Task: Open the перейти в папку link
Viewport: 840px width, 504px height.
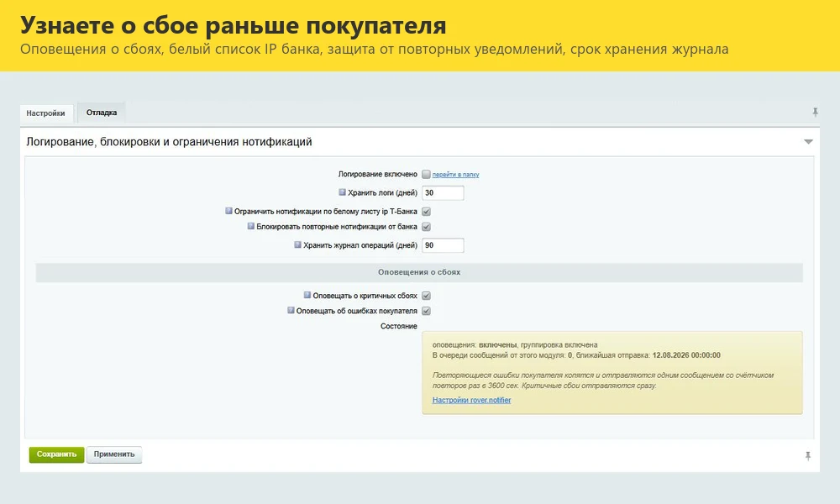Action: 455,175
